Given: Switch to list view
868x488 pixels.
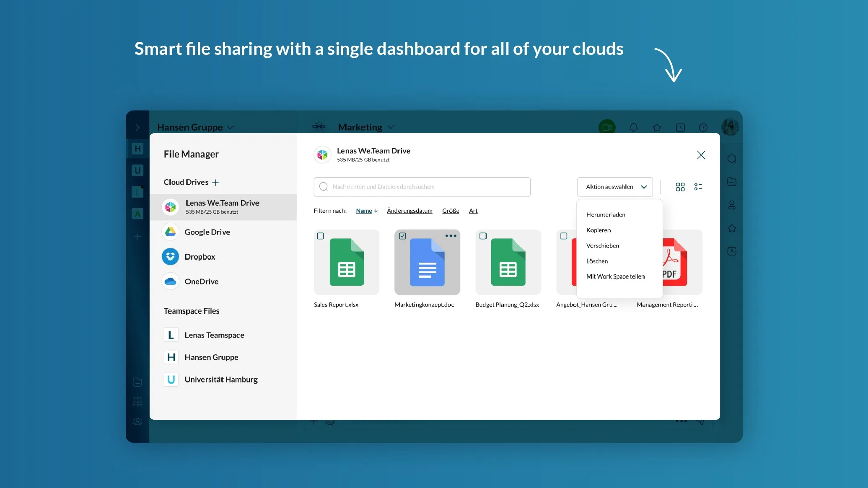Looking at the screenshot, I should (x=698, y=187).
